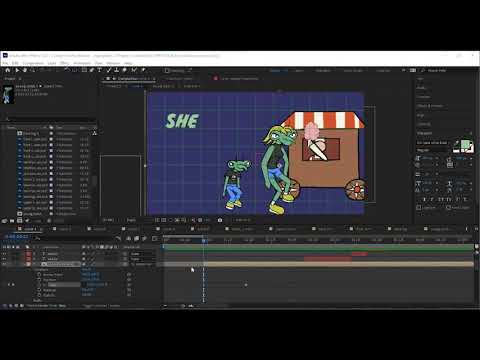Click the snapshot camera icon below viewer
The width and height of the screenshot is (480, 360).
tap(220, 220)
